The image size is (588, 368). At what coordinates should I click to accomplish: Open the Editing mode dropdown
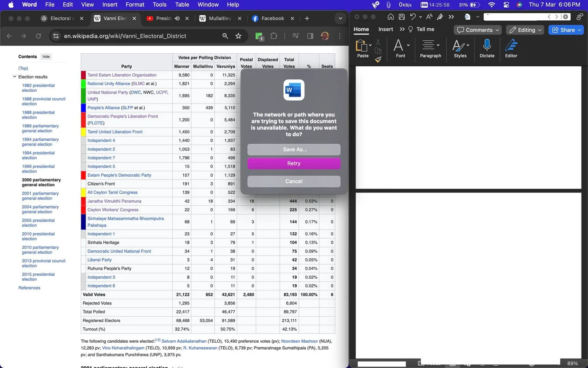tap(526, 30)
